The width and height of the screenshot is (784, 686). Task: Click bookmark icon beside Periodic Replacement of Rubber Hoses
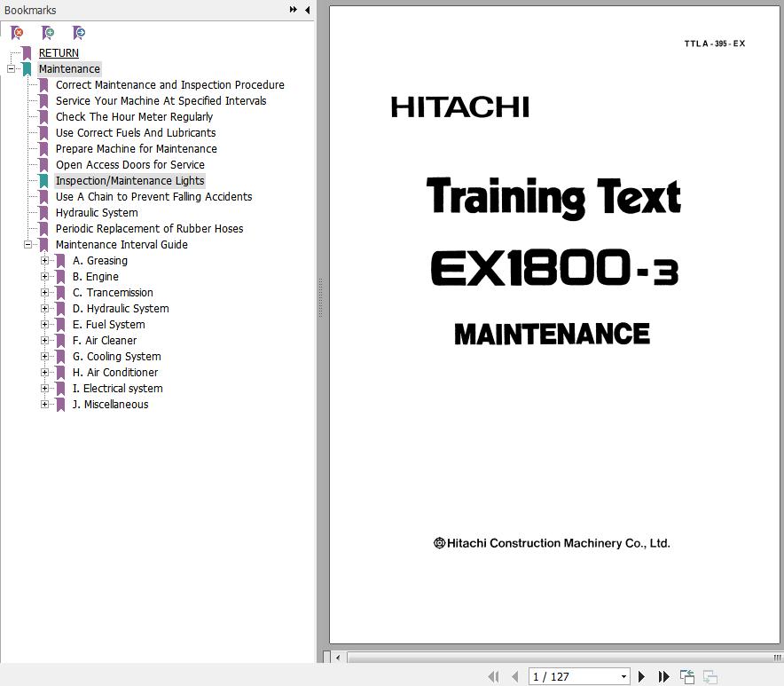coord(44,229)
